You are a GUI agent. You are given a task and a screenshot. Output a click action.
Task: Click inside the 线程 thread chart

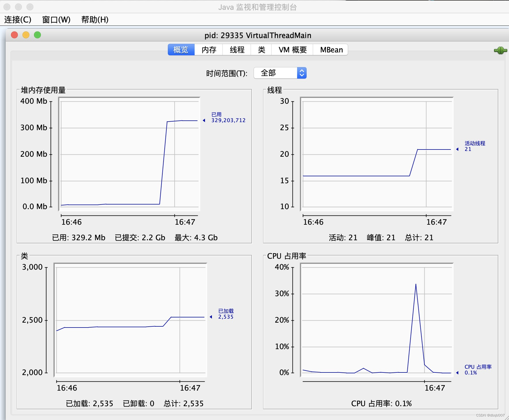[x=377, y=154]
